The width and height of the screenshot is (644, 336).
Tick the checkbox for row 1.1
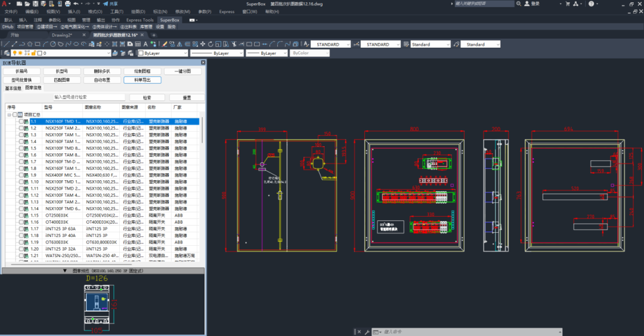click(x=21, y=121)
